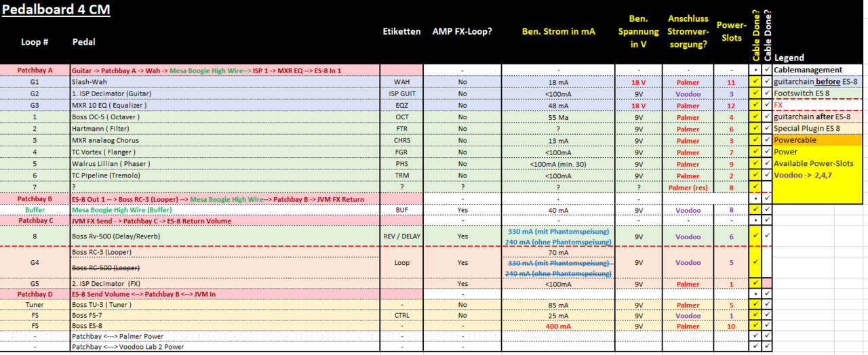The image size is (868, 355).
Task: Select the REV / DELAY label cell
Action: click(402, 236)
